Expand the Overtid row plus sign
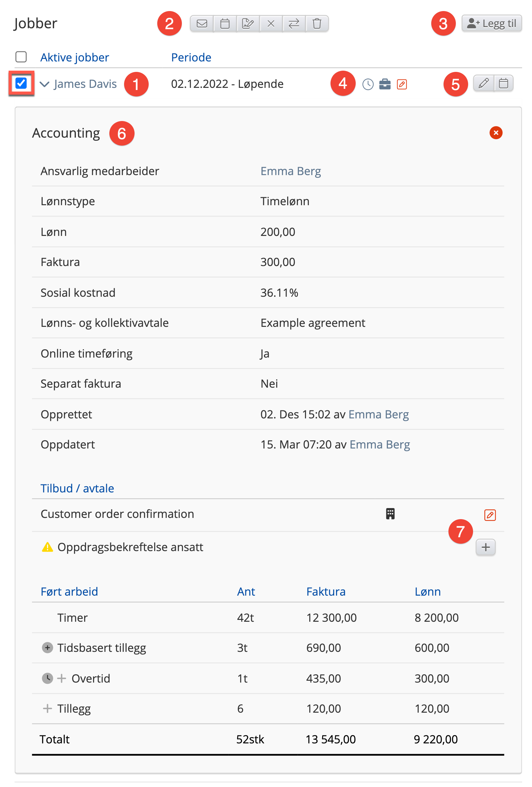Screen dimensions: 532x787 pyautogui.click(x=62, y=678)
